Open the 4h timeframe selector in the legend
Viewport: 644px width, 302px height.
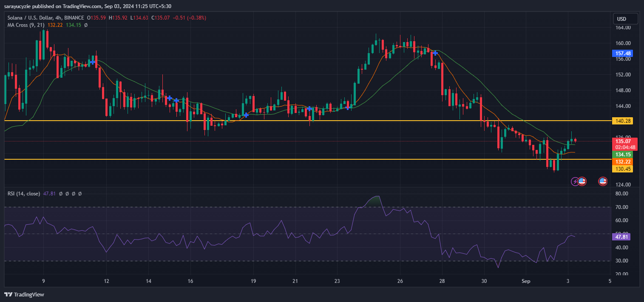[57, 17]
